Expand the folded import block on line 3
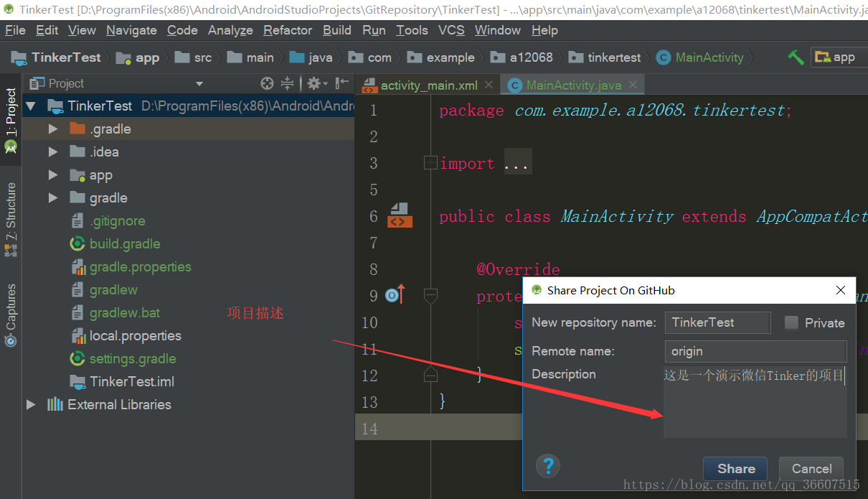The image size is (868, 499). click(430, 163)
